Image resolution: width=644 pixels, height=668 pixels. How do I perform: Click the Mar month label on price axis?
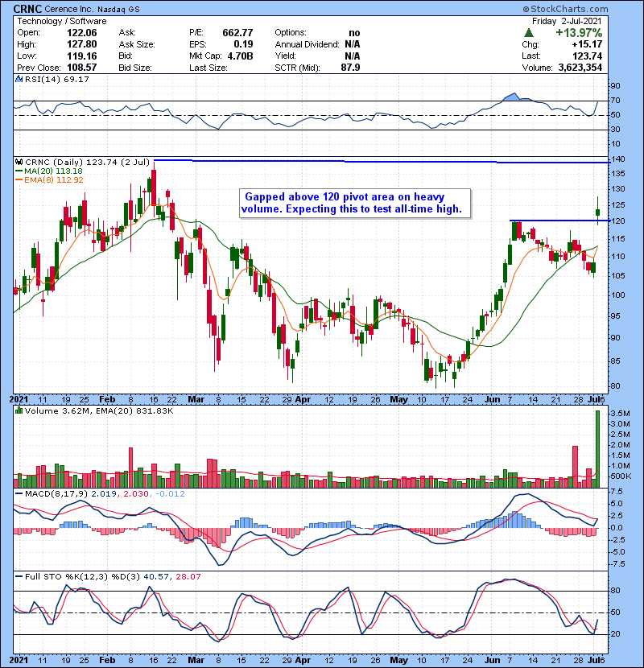tap(196, 400)
